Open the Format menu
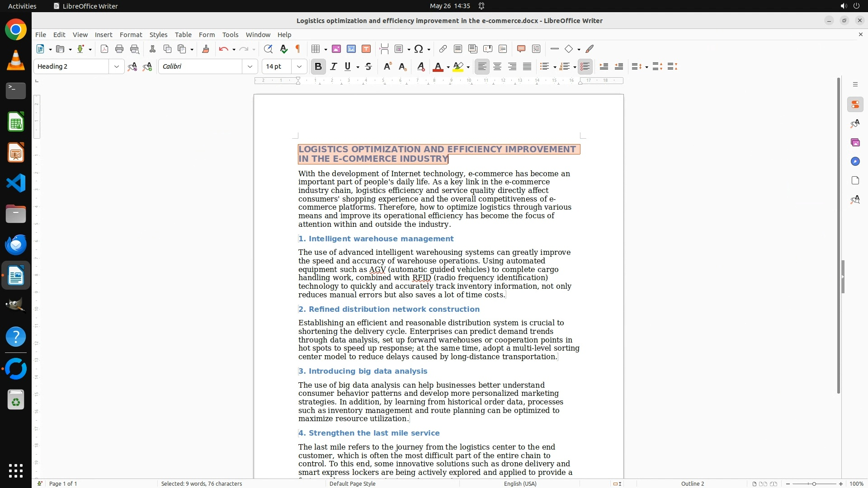The width and height of the screenshot is (868, 488). [x=131, y=34]
